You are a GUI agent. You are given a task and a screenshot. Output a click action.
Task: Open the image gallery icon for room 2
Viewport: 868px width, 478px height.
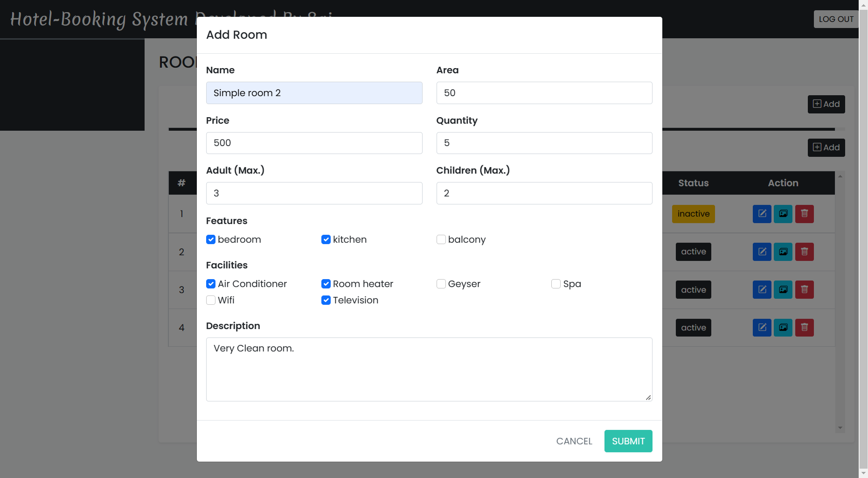click(x=783, y=252)
